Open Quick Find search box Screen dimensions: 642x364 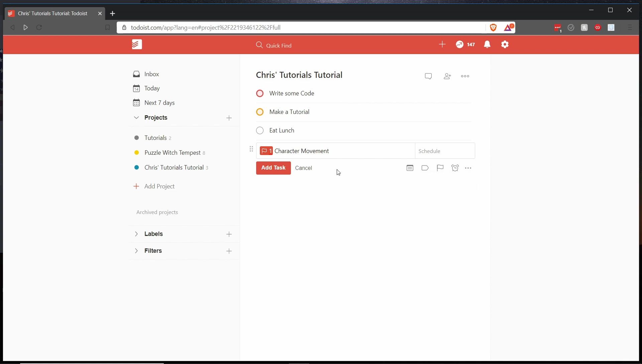[x=274, y=45]
